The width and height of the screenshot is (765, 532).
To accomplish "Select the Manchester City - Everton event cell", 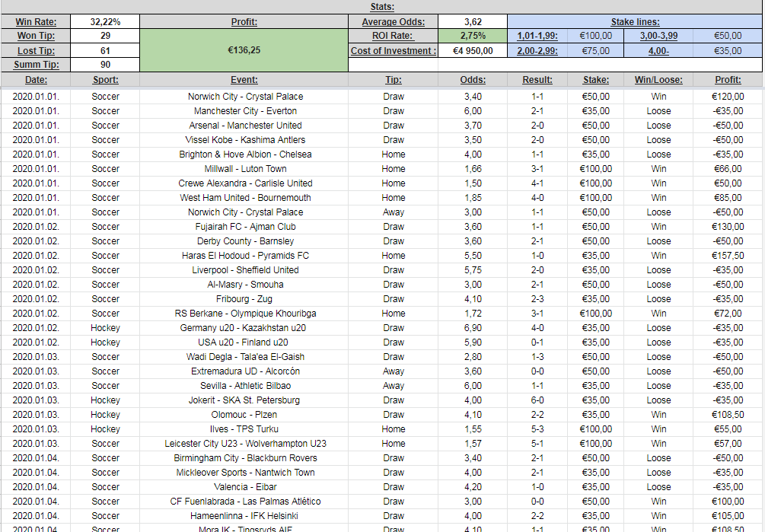I will [x=245, y=111].
